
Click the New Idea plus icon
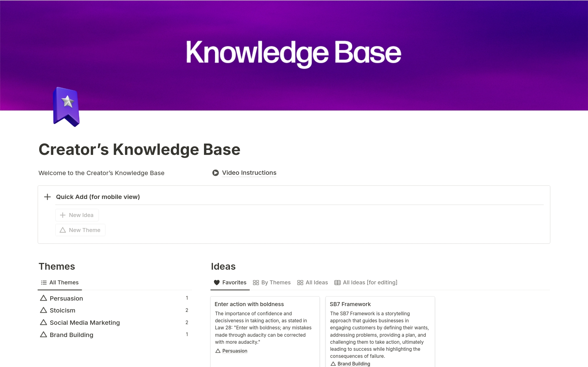pyautogui.click(x=62, y=215)
